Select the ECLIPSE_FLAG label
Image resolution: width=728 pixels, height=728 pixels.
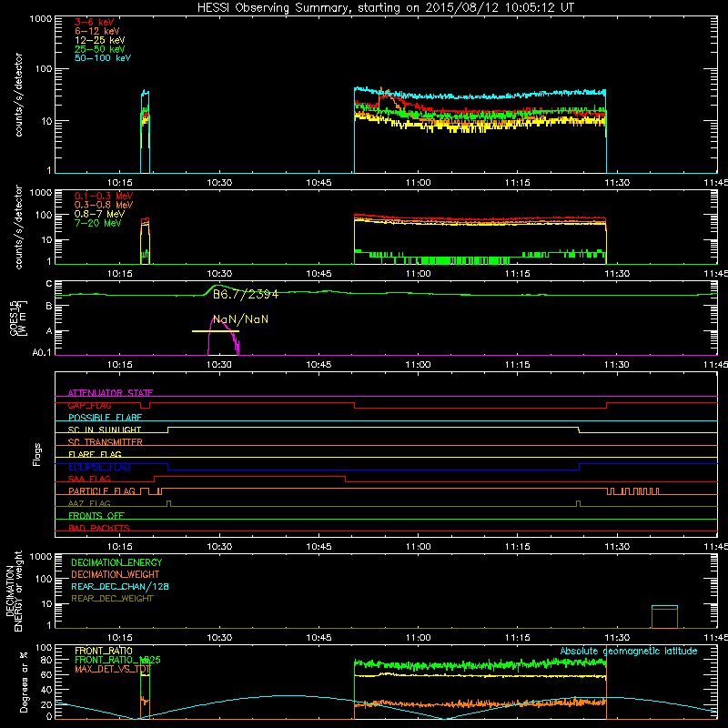[99, 467]
